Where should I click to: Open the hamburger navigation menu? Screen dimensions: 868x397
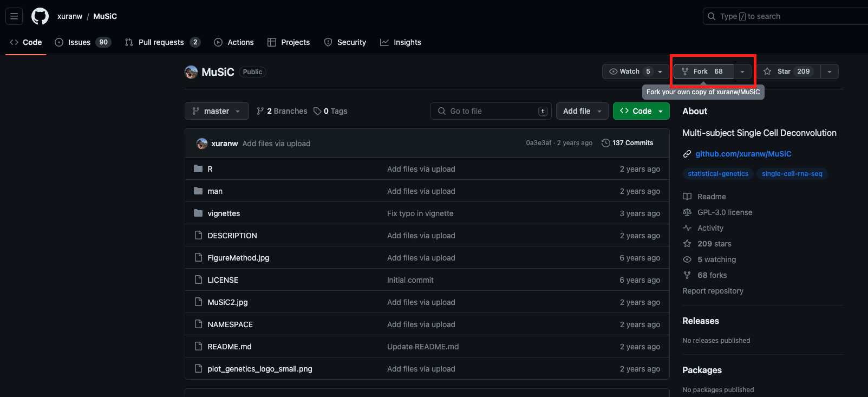(x=14, y=16)
